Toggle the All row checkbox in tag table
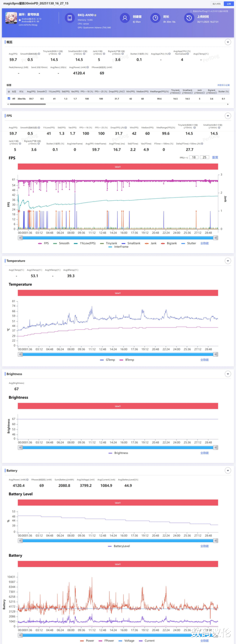236x644 pixels. [9, 99]
